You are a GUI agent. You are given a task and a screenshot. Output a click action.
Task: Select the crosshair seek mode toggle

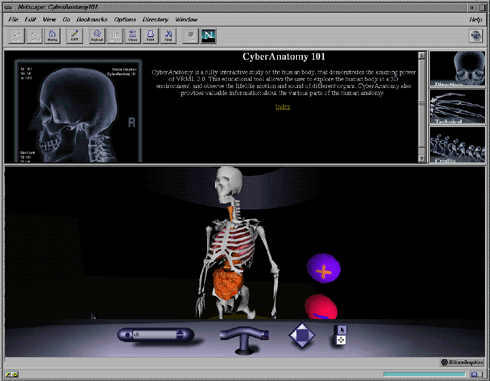[x=341, y=340]
